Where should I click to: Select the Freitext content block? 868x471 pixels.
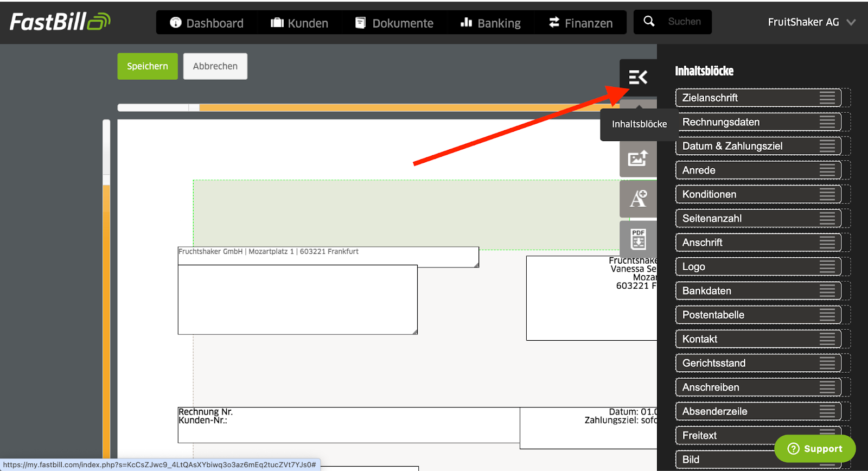758,436
